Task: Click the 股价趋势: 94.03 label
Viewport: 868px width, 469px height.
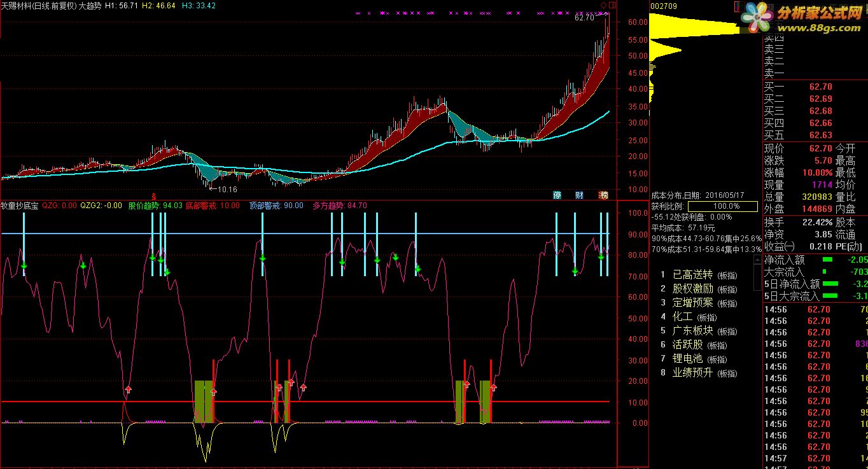Action: [x=156, y=206]
